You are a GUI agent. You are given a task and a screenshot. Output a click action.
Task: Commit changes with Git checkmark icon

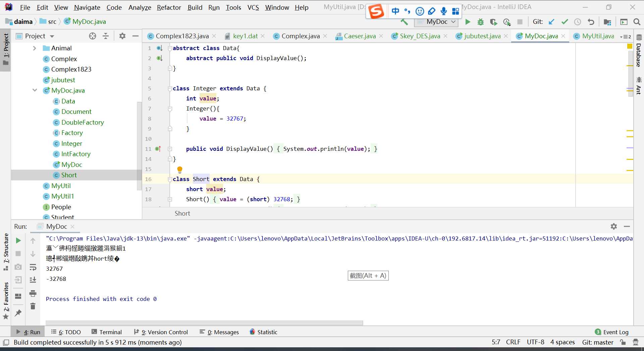point(565,22)
